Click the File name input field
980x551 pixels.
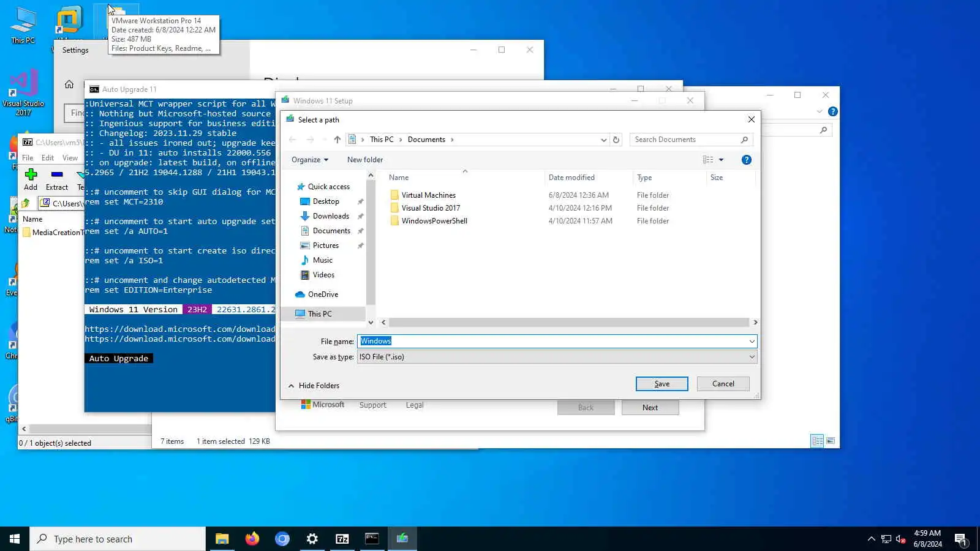click(x=552, y=341)
